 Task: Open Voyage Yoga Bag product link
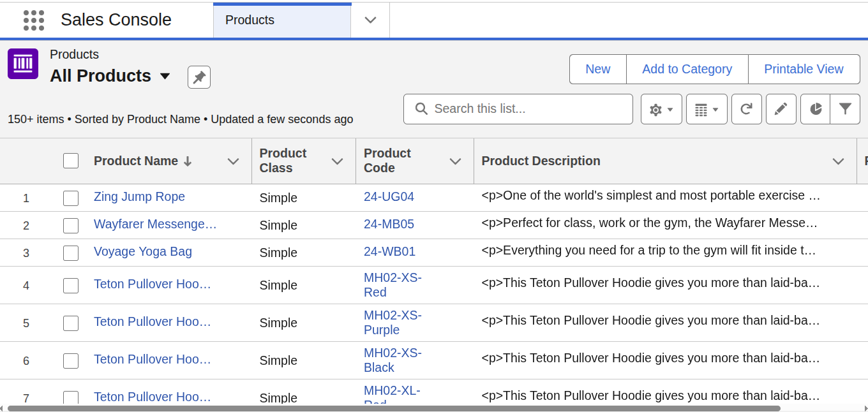(143, 251)
